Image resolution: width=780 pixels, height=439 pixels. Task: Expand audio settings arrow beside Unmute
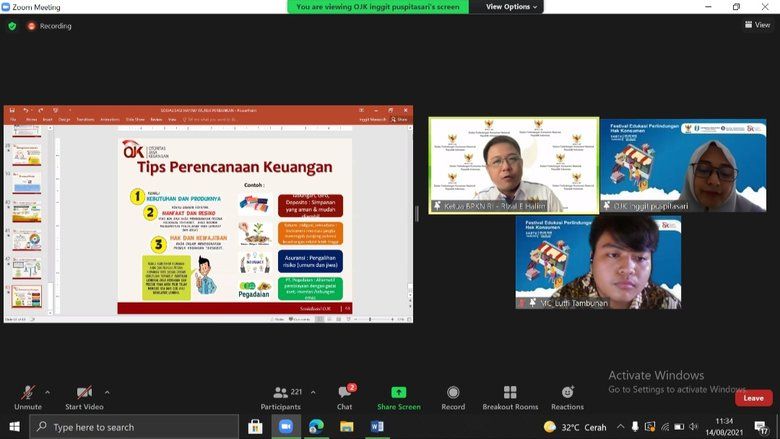(47, 392)
